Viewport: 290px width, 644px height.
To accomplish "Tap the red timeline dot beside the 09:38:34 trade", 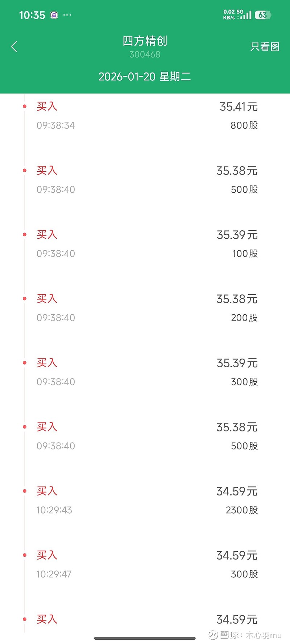I will 25,106.
